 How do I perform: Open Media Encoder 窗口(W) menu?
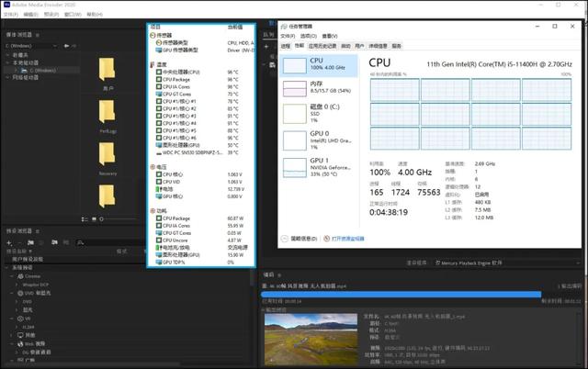73,15
